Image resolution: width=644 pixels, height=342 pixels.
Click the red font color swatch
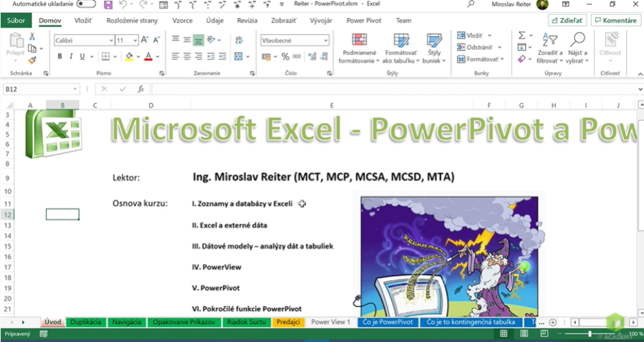148,57
